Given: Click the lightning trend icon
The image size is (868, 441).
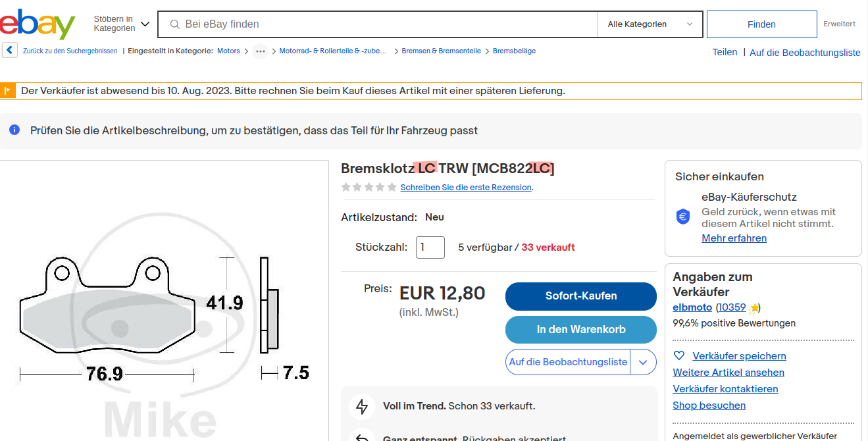Looking at the screenshot, I should click(362, 406).
